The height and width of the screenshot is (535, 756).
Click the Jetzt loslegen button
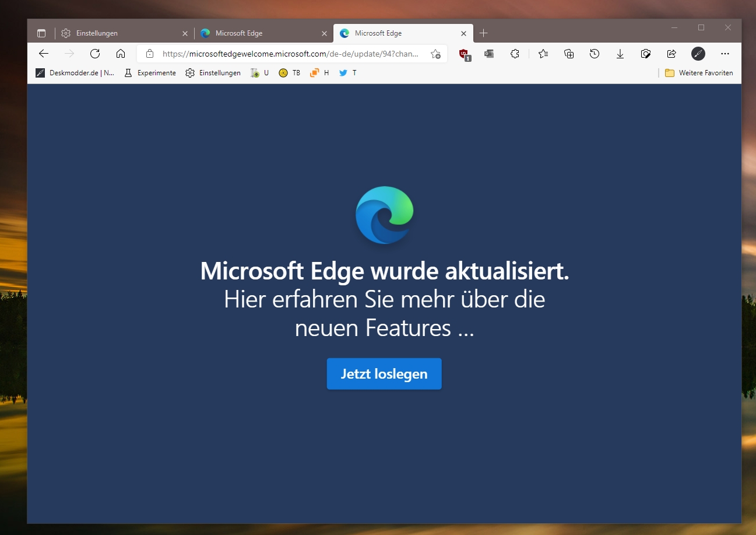point(384,374)
